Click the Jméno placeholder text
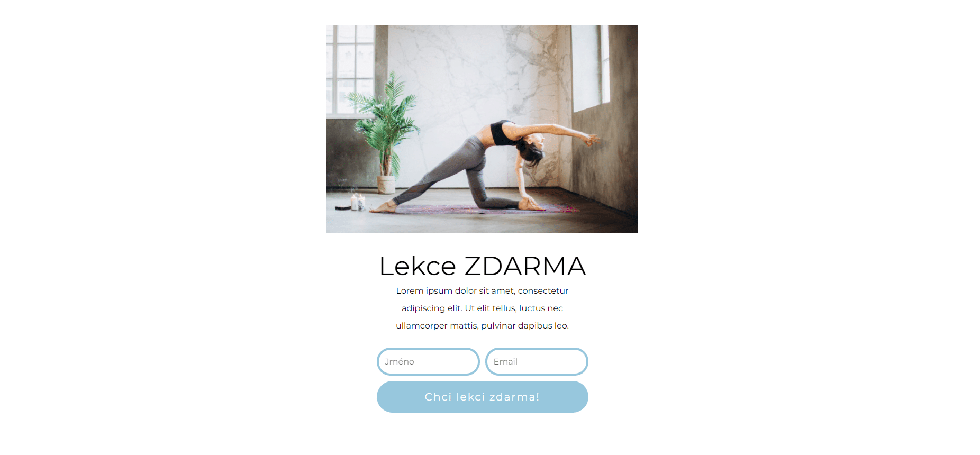Viewport: 980px width, 455px height. (400, 362)
